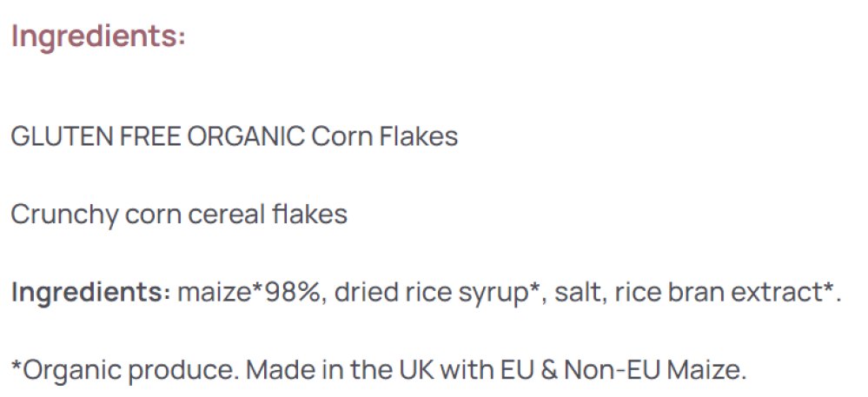Click the pink Ingredients heading
Image resolution: width=868 pixels, height=397 pixels.
tap(98, 37)
